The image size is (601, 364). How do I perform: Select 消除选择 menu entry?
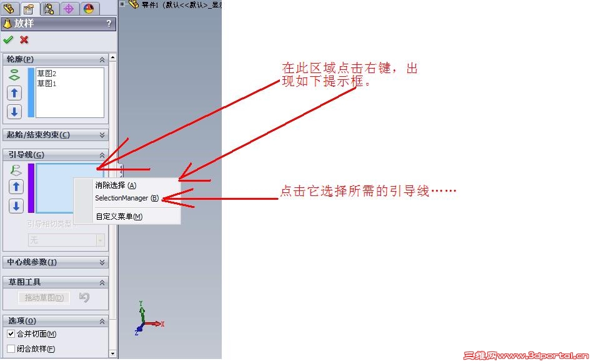click(x=116, y=185)
